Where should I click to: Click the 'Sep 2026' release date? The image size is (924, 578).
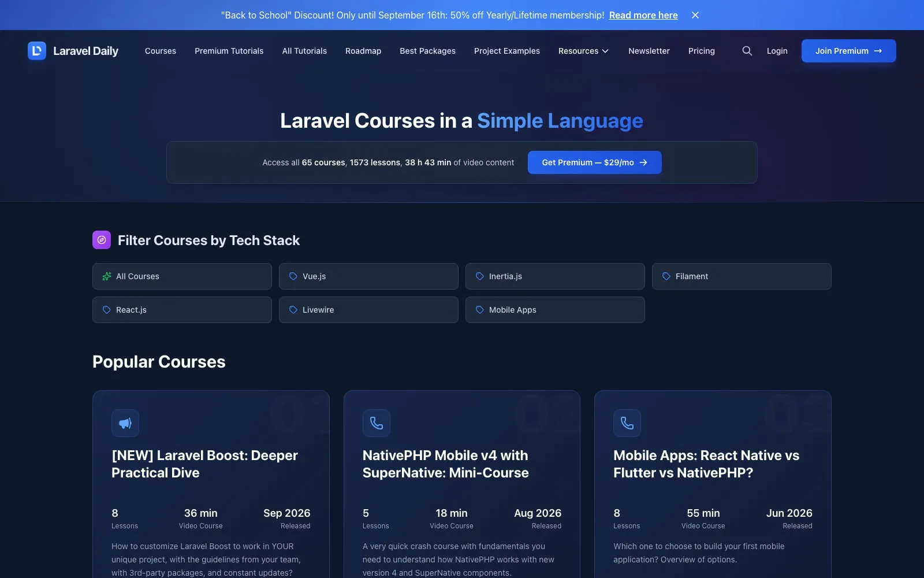point(287,513)
